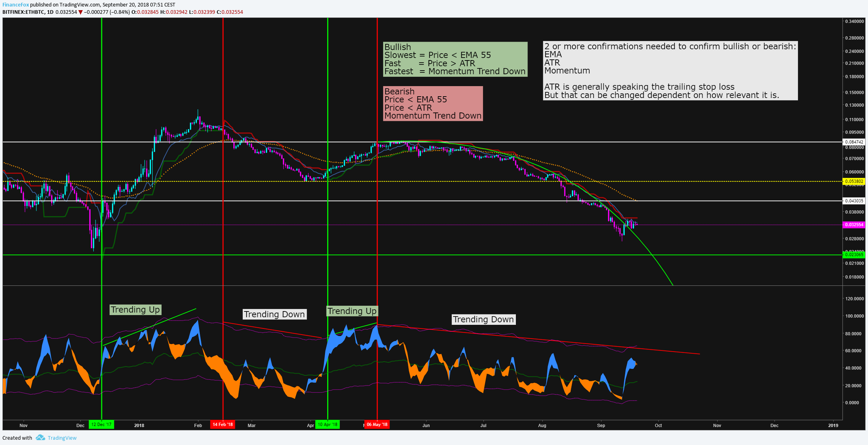The width and height of the screenshot is (868, 445).
Task: Click the 120.0000 indicator axis value
Action: coord(854,299)
